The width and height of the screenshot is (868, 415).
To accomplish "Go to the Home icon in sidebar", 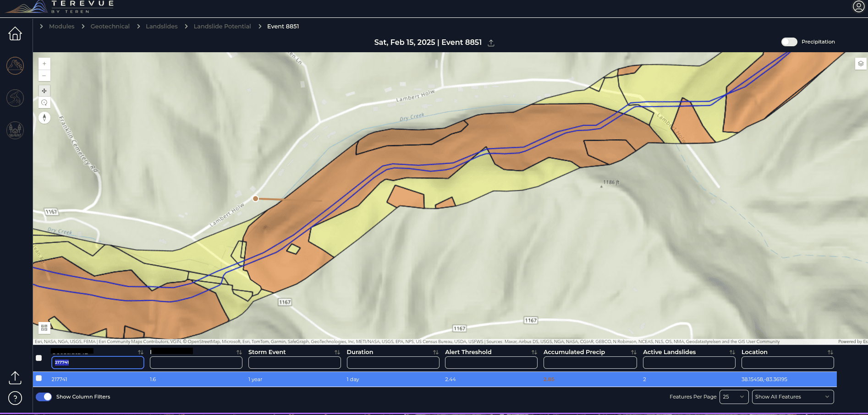I will [15, 33].
